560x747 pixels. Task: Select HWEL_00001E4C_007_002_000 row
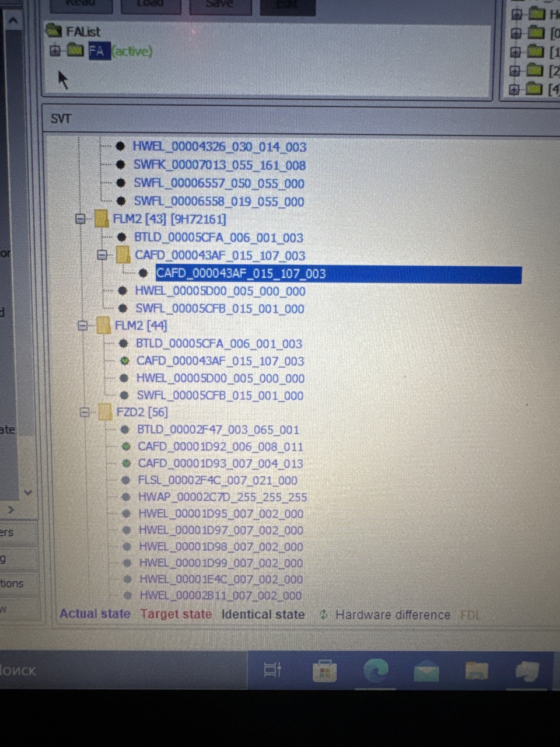pyautogui.click(x=220, y=580)
